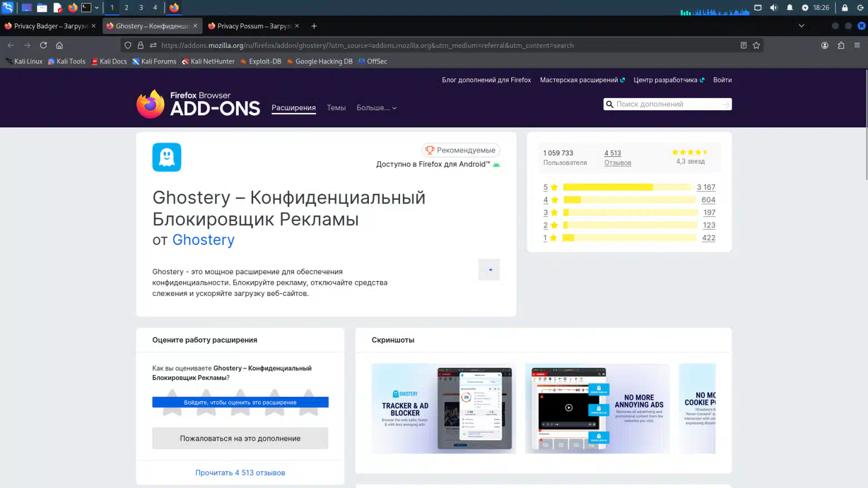Select the Темы menu item
868x488 pixels.
coord(336,108)
